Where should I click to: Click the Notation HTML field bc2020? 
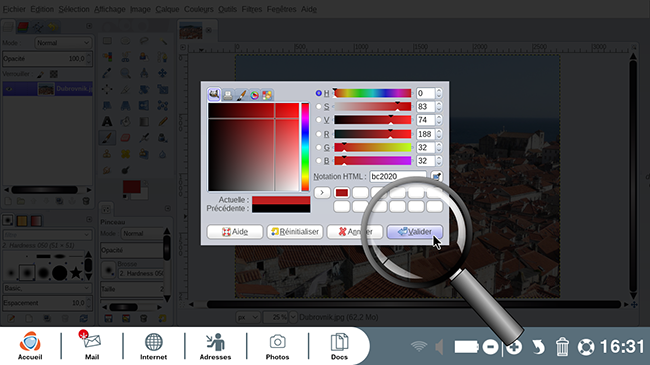point(398,176)
